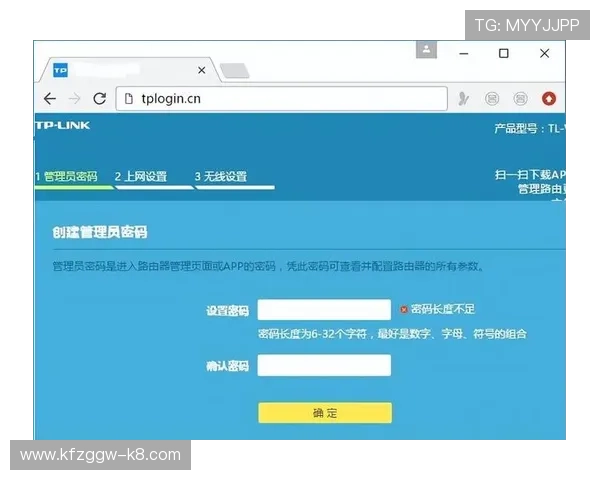Image resolution: width=600 pixels, height=480 pixels.
Task: Click the first extension icon after address bar
Action: click(x=463, y=99)
